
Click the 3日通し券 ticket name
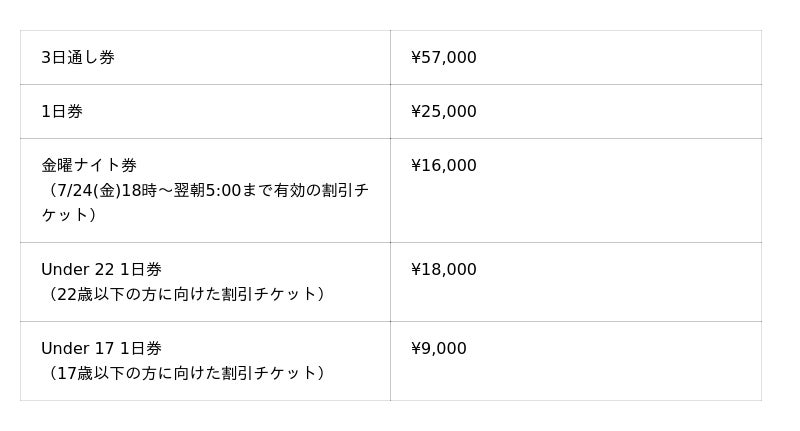(78, 58)
